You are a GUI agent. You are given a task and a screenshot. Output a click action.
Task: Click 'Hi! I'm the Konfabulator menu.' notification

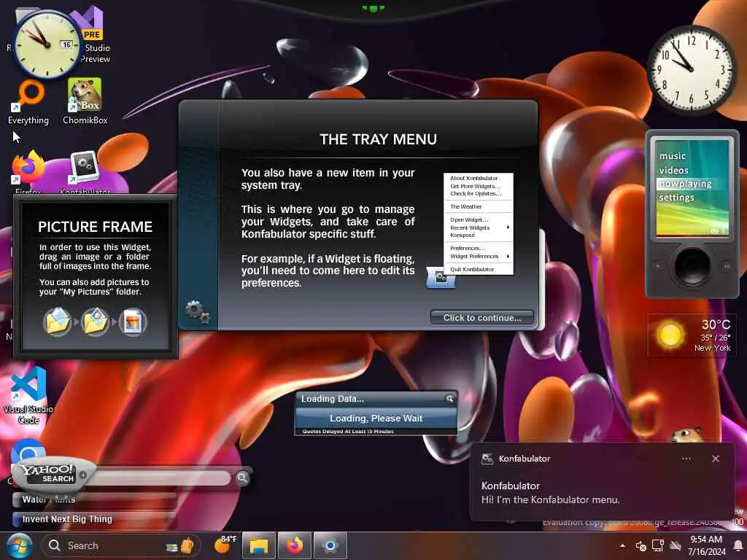pyautogui.click(x=550, y=500)
